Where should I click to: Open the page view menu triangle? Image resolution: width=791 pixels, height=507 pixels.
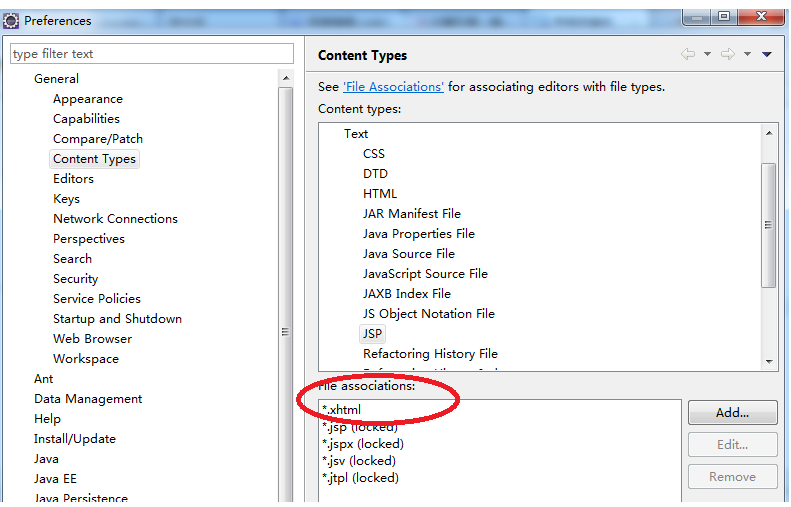(767, 55)
